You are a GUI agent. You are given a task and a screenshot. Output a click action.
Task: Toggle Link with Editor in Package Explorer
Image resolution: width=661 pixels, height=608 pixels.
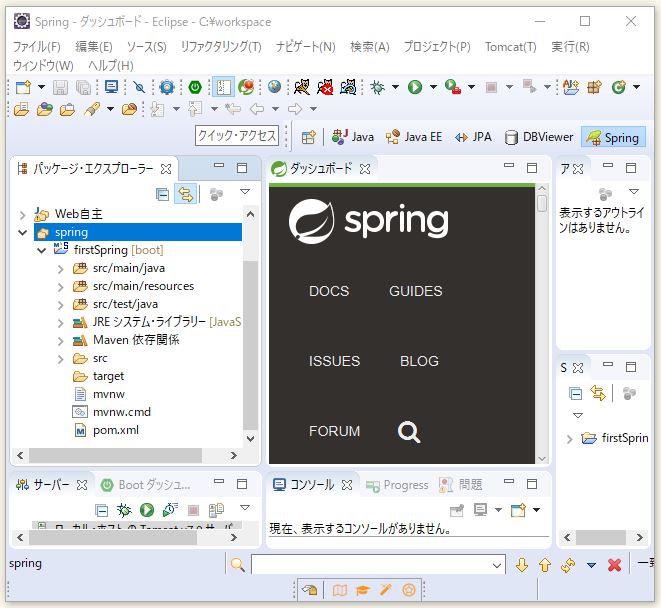[x=185, y=194]
